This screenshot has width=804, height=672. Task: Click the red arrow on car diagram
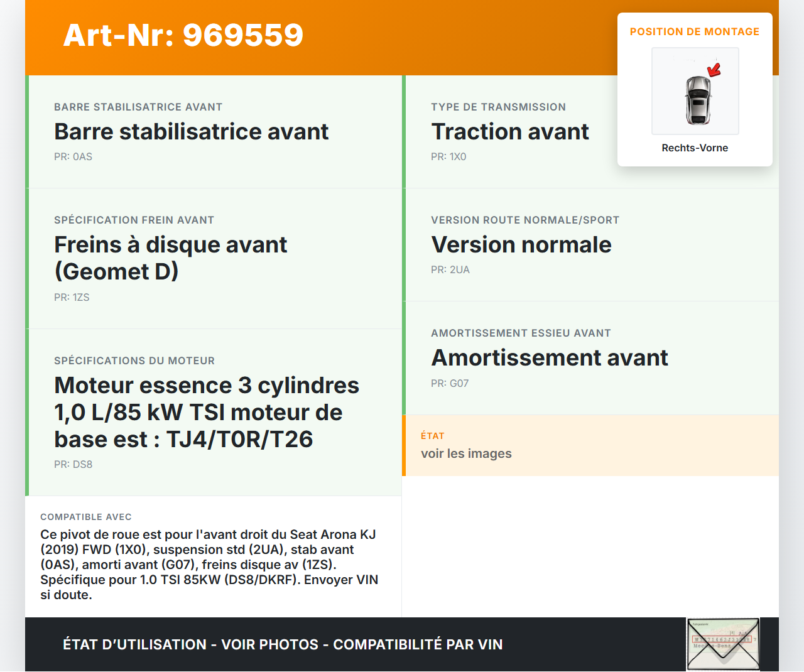point(714,69)
